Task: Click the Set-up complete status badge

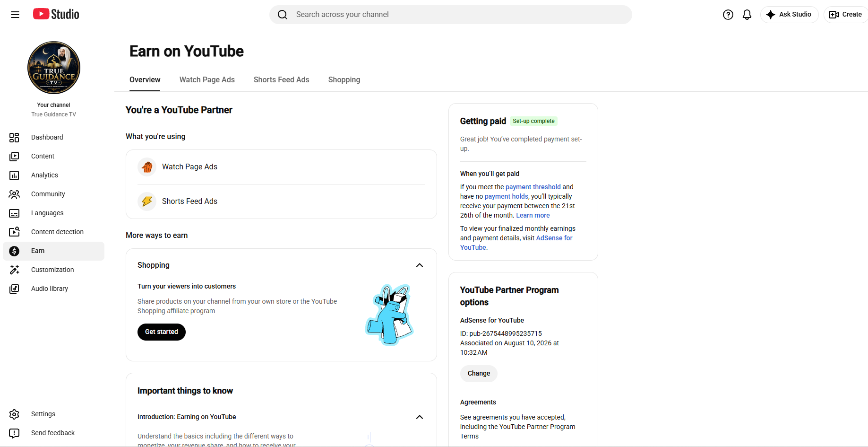Action: point(534,121)
